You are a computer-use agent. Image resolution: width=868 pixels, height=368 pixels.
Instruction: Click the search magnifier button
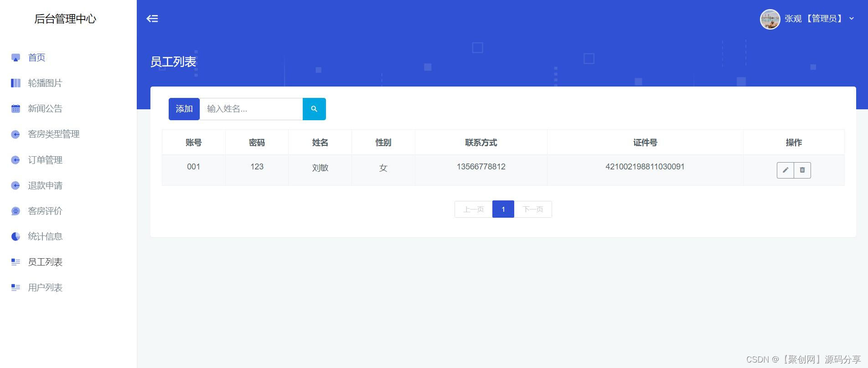(x=314, y=109)
